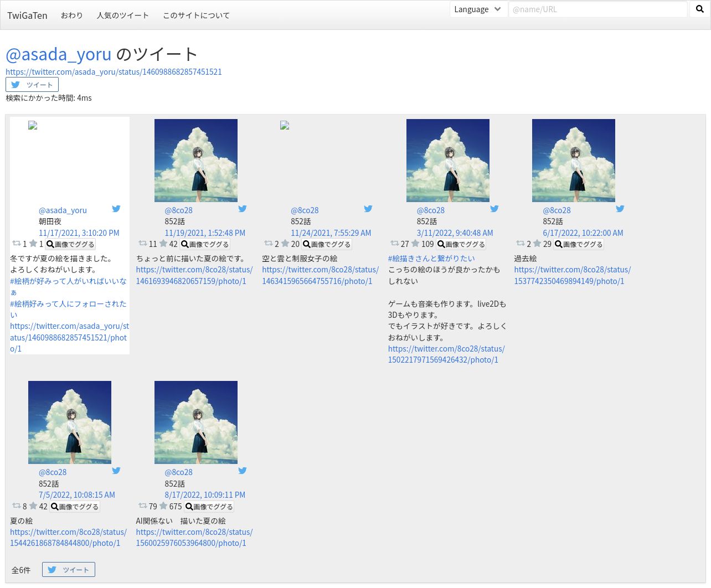Click 画像でググる on the 11/19/2021 tweet

[x=205, y=244]
